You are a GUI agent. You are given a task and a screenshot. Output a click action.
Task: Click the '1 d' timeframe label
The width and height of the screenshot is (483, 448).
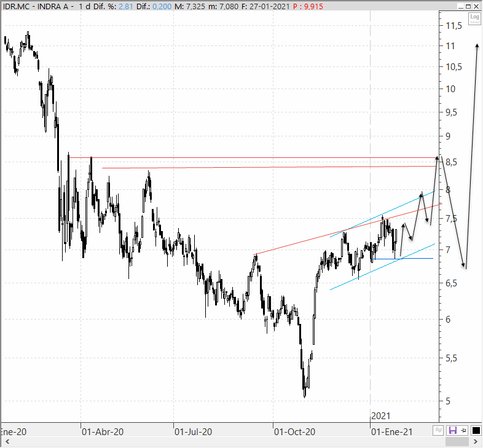pos(84,6)
